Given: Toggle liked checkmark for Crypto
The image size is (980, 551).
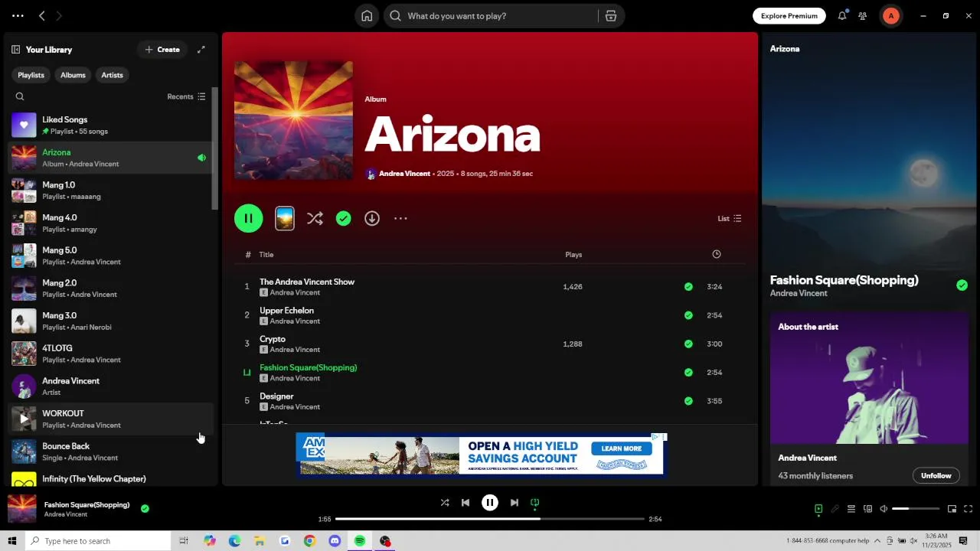Looking at the screenshot, I should [x=688, y=344].
